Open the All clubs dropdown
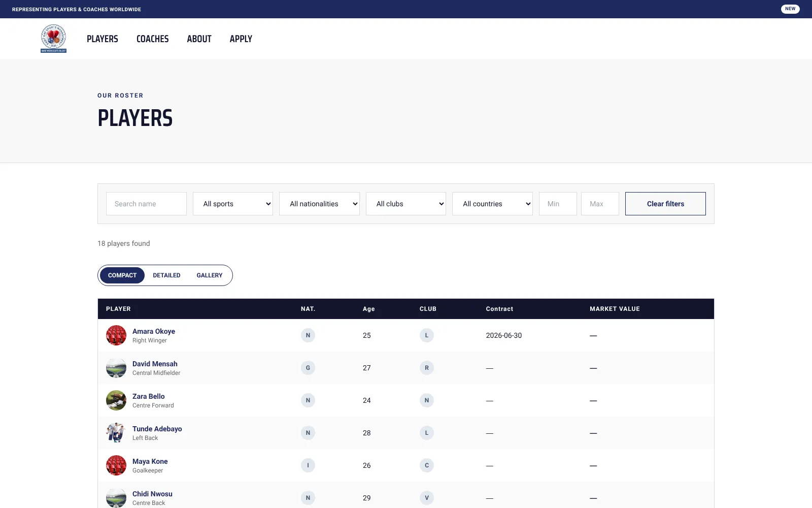This screenshot has width=812, height=508. (x=406, y=204)
